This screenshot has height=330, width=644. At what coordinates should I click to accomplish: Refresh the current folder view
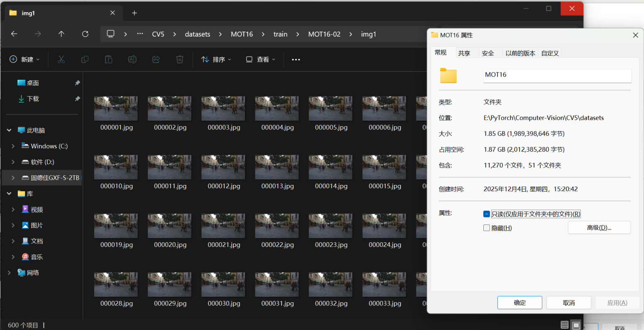point(85,34)
